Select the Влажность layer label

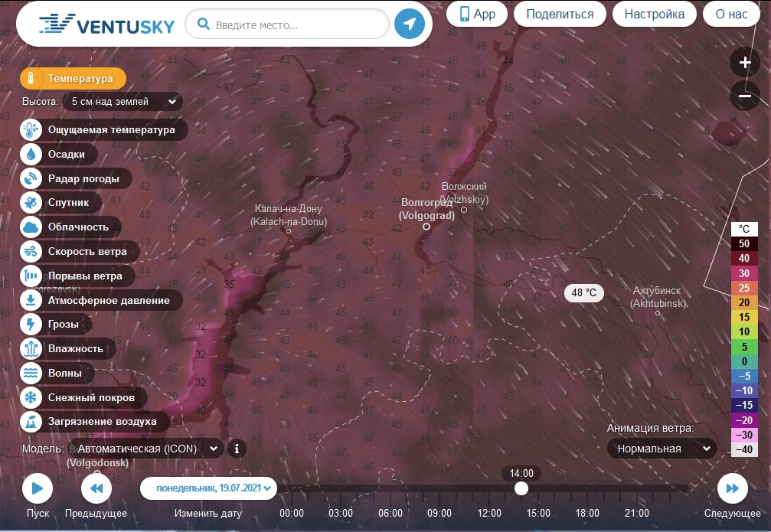[76, 348]
